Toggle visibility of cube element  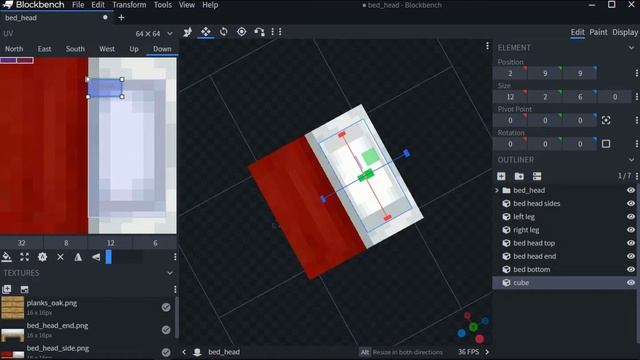point(631,282)
